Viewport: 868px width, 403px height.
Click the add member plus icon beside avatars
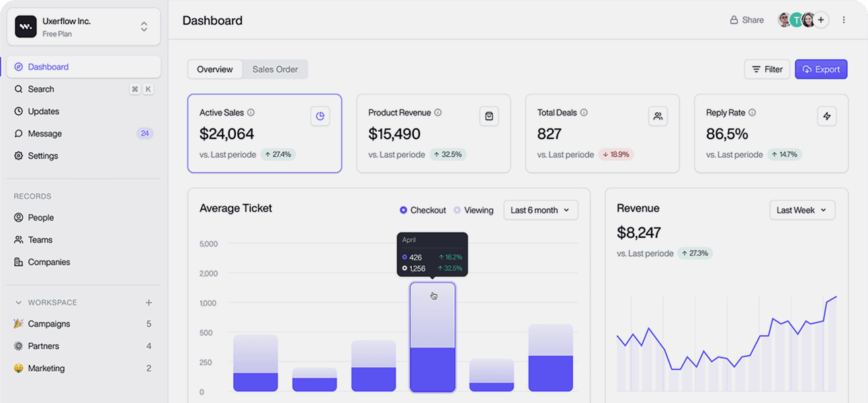821,20
